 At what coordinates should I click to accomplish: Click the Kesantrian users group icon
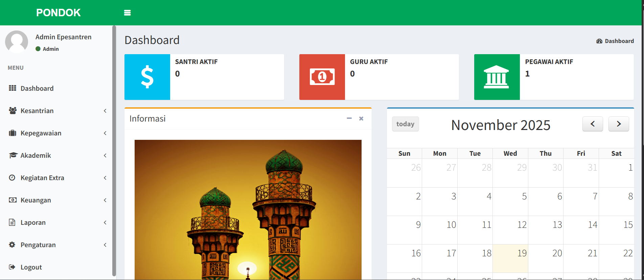[x=13, y=111]
